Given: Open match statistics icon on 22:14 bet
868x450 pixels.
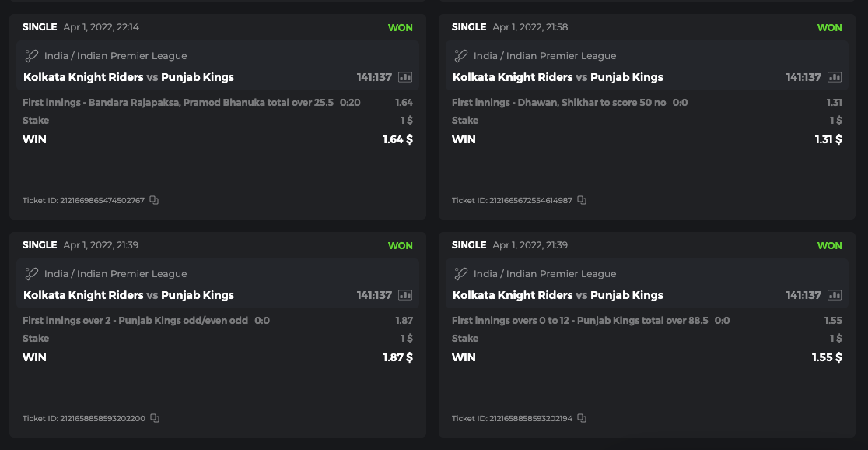Looking at the screenshot, I should (405, 77).
